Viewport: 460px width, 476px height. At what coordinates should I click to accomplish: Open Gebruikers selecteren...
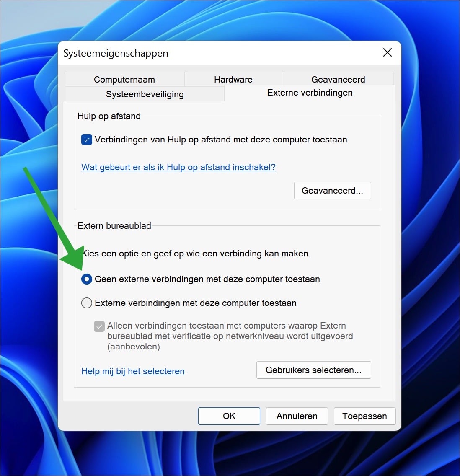pos(313,370)
